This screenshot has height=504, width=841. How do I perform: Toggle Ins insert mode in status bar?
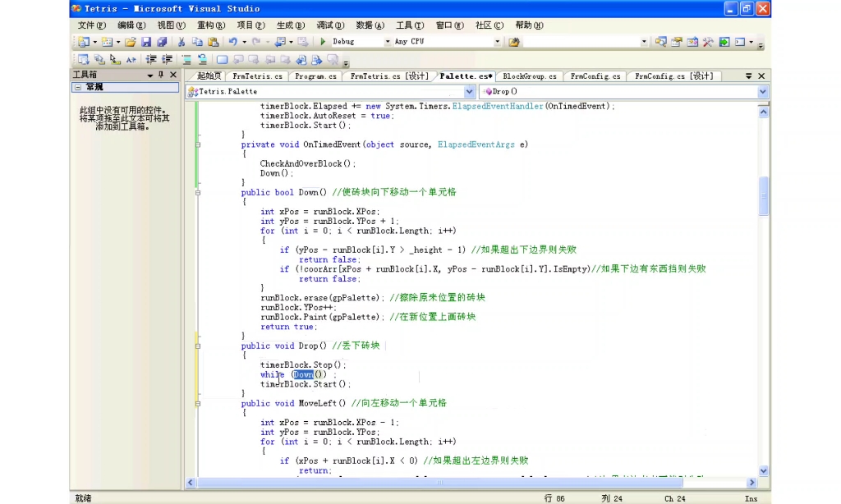pyautogui.click(x=751, y=498)
